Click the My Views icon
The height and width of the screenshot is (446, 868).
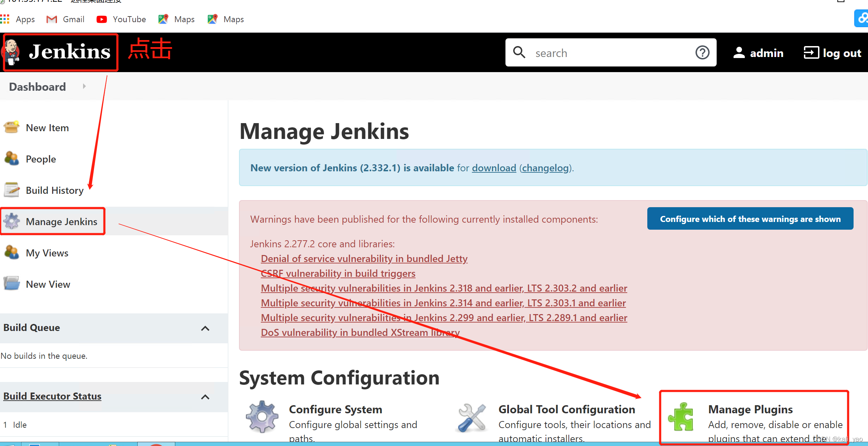12,253
